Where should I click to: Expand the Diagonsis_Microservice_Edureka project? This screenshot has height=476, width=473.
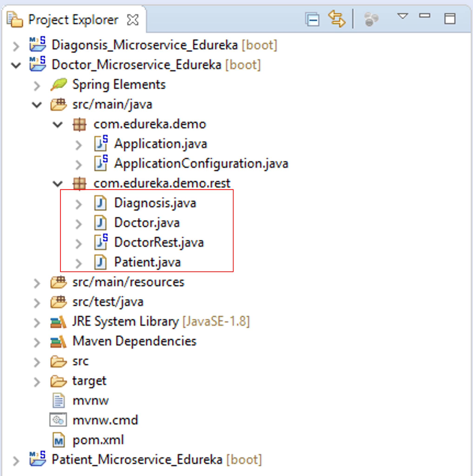coord(16,46)
